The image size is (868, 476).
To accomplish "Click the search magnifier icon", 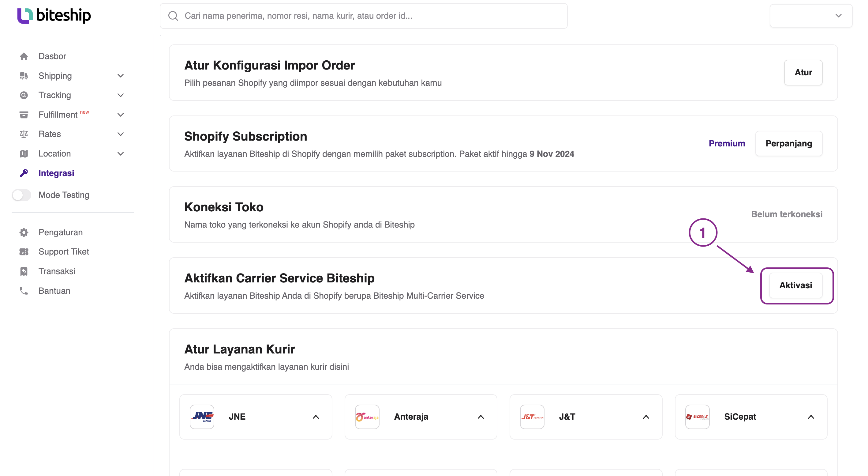I will pyautogui.click(x=173, y=16).
